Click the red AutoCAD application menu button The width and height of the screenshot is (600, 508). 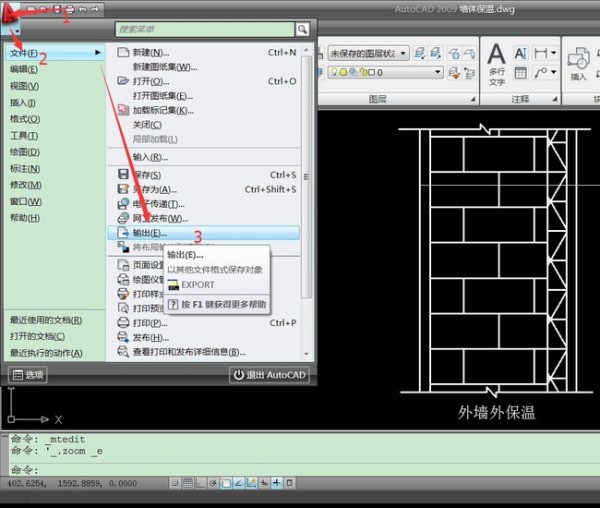tap(16, 16)
